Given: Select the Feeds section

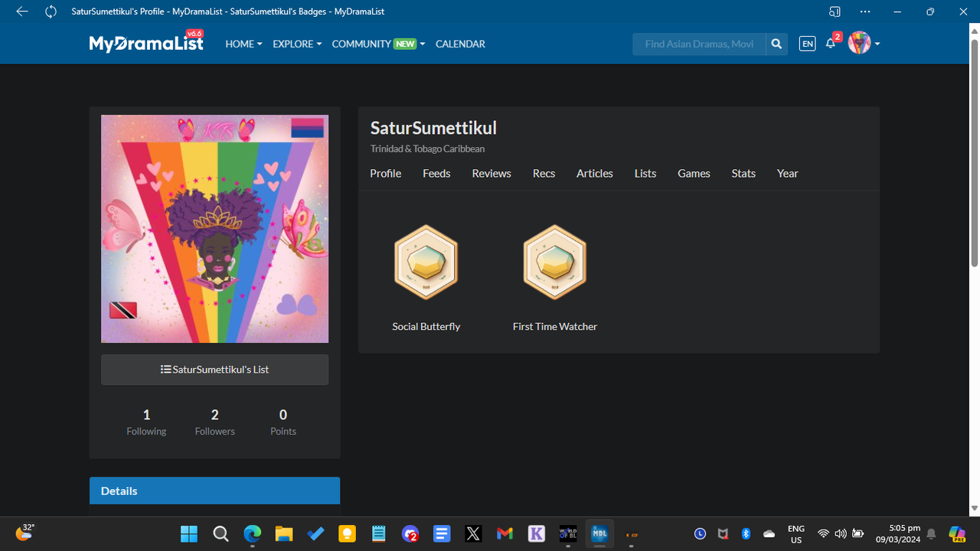Looking at the screenshot, I should pyautogui.click(x=436, y=174).
